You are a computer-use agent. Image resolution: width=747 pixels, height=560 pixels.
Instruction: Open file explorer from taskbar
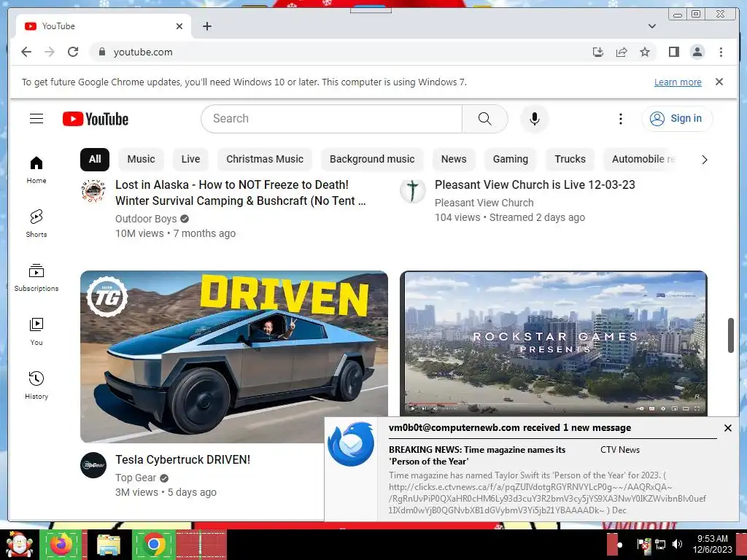click(x=108, y=545)
